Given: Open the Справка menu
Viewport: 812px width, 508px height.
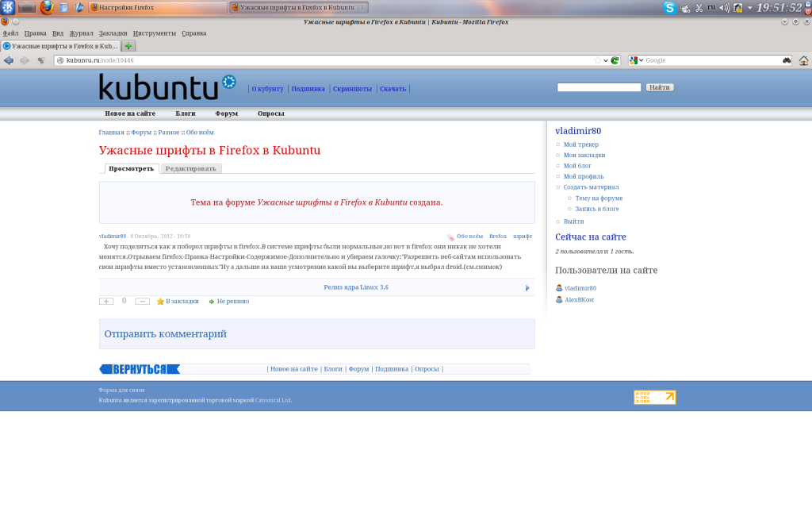Looking at the screenshot, I should click(x=194, y=33).
